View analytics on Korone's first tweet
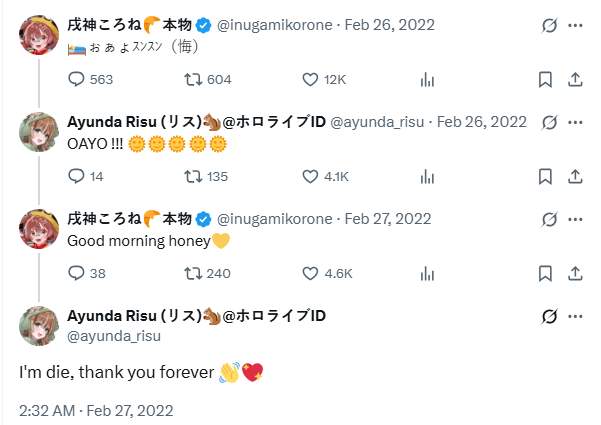Image resolution: width=601 pixels, height=425 pixels. (x=427, y=79)
